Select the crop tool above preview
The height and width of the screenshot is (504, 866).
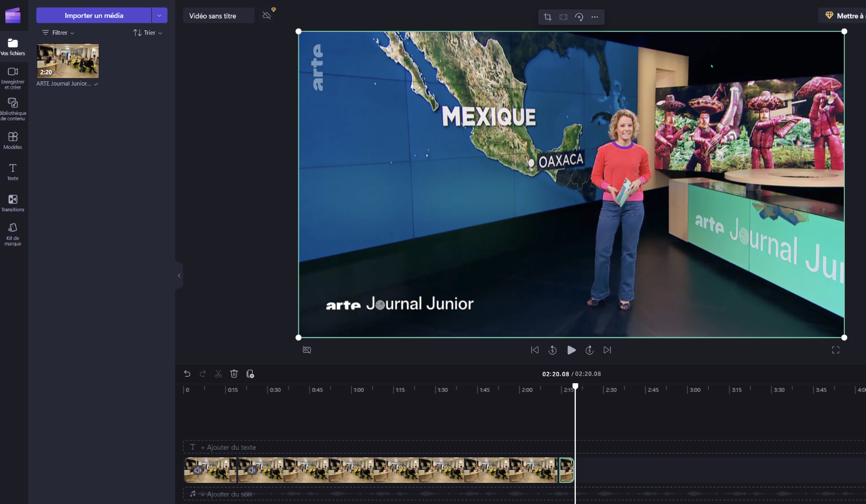coord(548,17)
